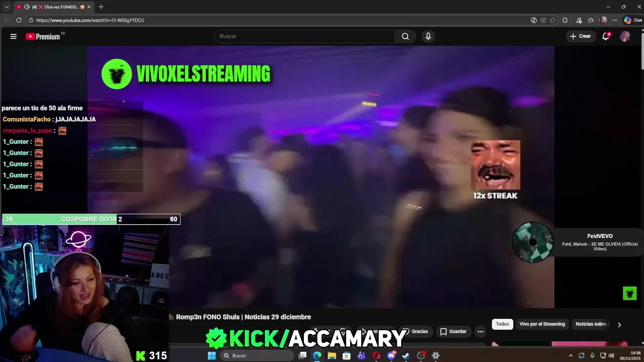Click the video player area
The image size is (644, 362).
coord(321,177)
